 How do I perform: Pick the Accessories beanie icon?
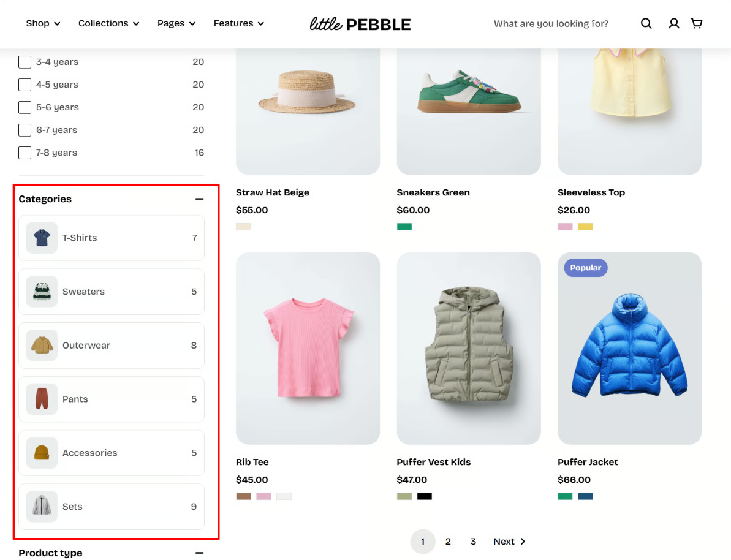(x=42, y=453)
